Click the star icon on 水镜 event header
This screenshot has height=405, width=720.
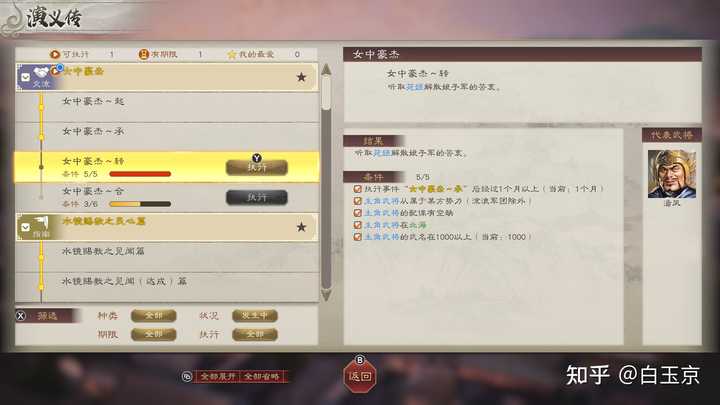pyautogui.click(x=301, y=227)
